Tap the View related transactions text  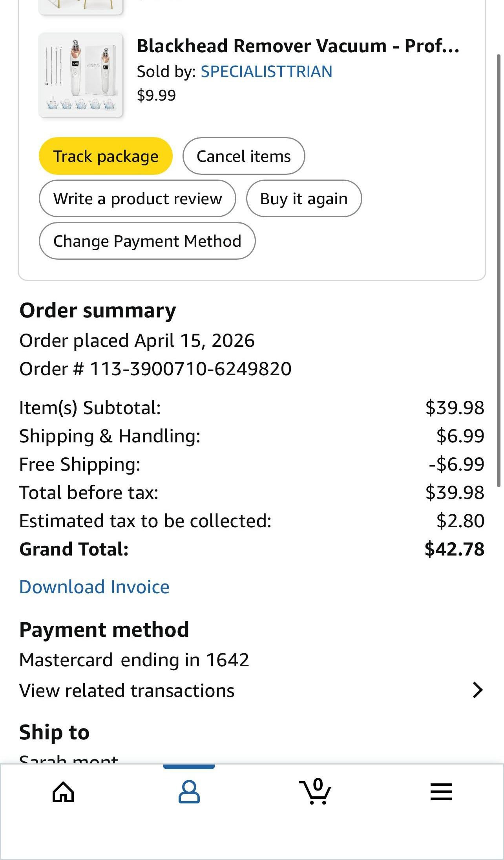click(127, 690)
